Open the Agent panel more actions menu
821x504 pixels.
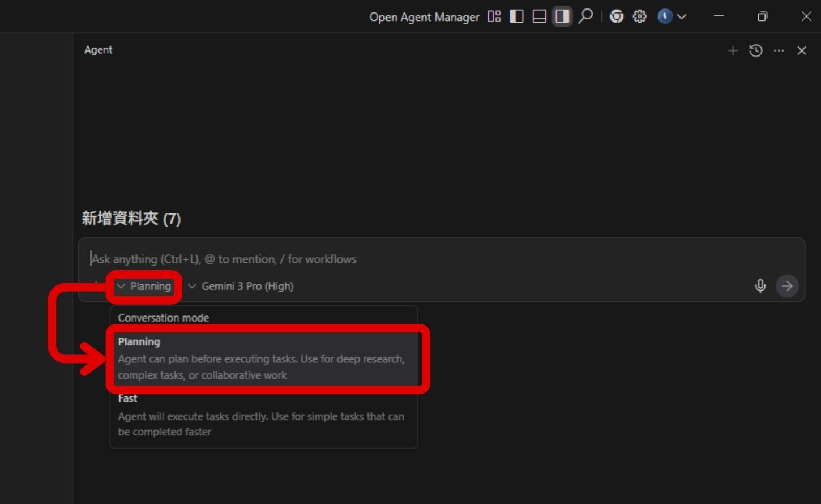click(779, 51)
